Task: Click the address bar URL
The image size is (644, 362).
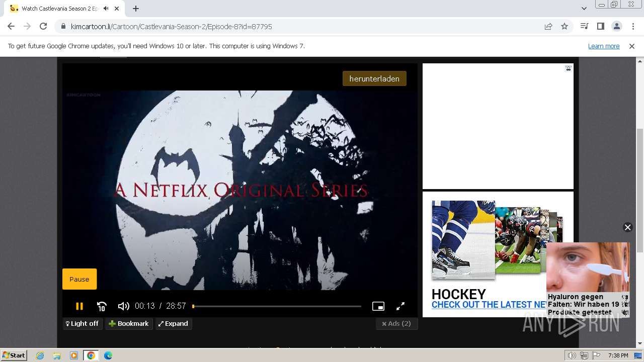Action: [172, 26]
